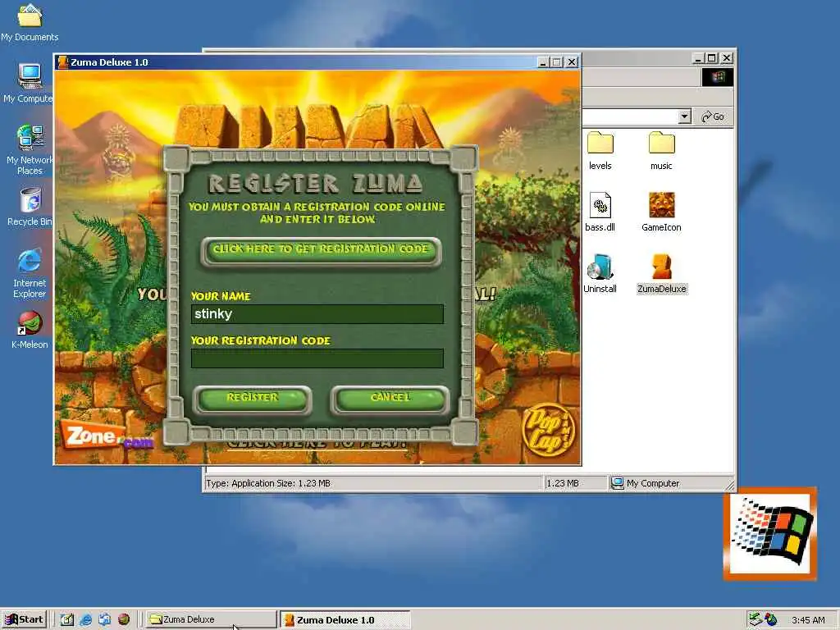840x630 pixels.
Task: Click the Show Desktop quick launch icon
Action: tap(67, 619)
